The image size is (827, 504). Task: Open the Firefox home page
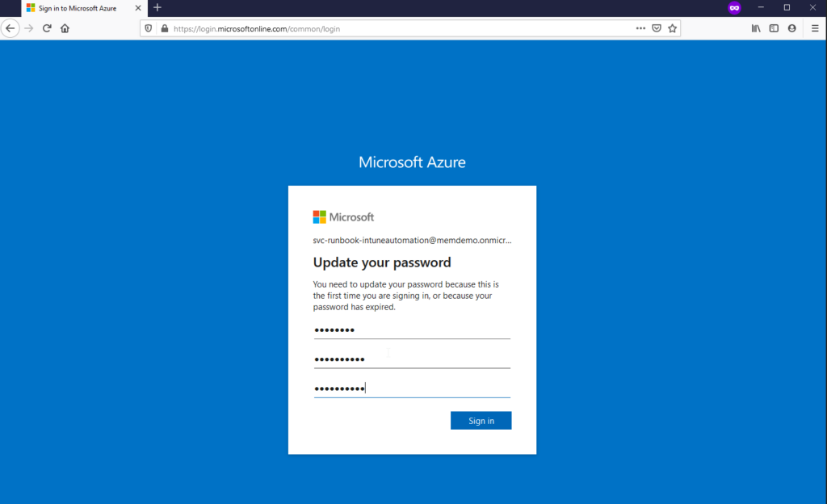click(65, 28)
